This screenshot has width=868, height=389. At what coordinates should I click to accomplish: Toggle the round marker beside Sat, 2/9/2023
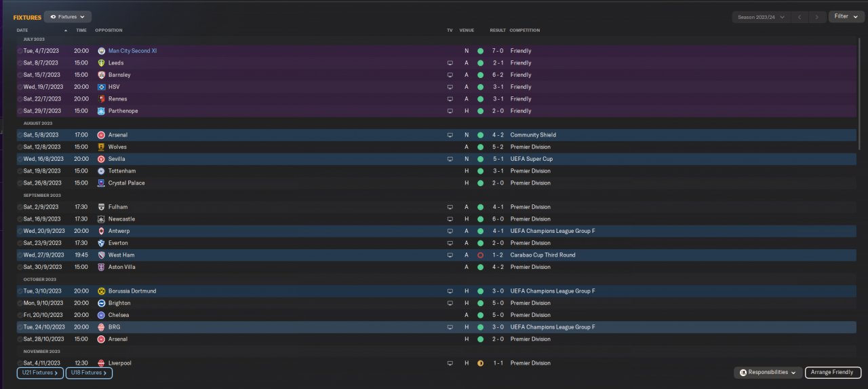pyautogui.click(x=20, y=207)
